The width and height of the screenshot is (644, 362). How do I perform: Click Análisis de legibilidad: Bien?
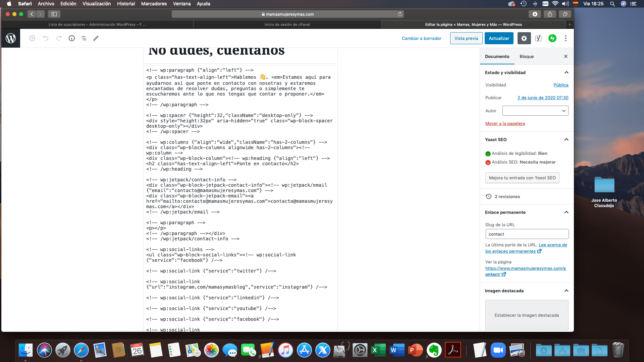pyautogui.click(x=516, y=154)
